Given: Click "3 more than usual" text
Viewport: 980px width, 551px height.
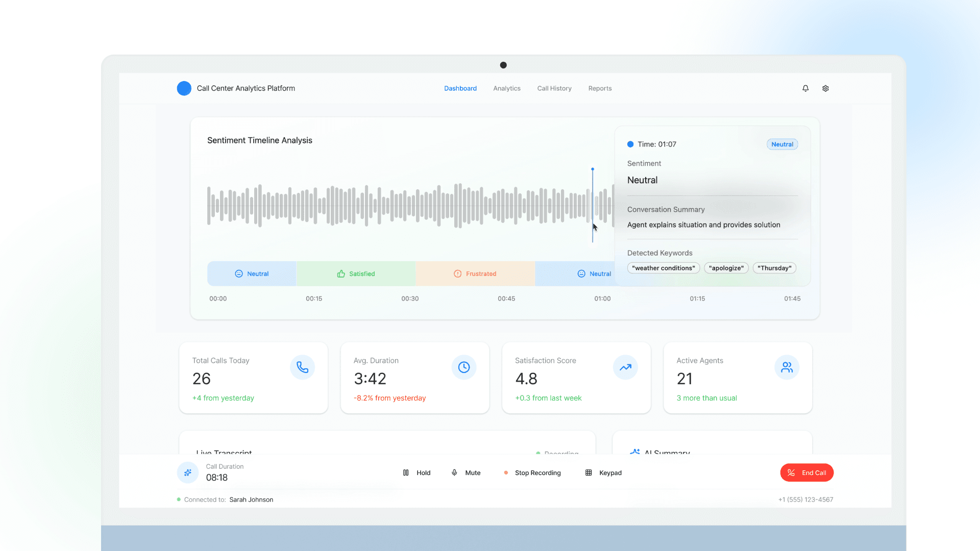Looking at the screenshot, I should coord(706,398).
